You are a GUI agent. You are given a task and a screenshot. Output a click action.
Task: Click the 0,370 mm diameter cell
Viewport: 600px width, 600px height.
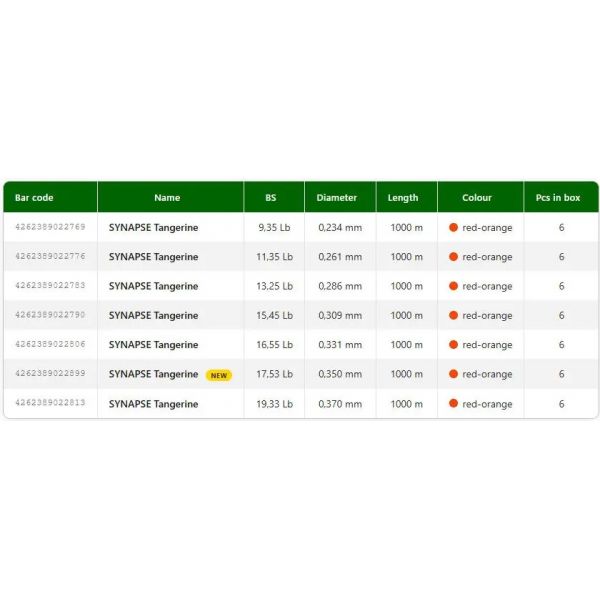click(x=340, y=404)
